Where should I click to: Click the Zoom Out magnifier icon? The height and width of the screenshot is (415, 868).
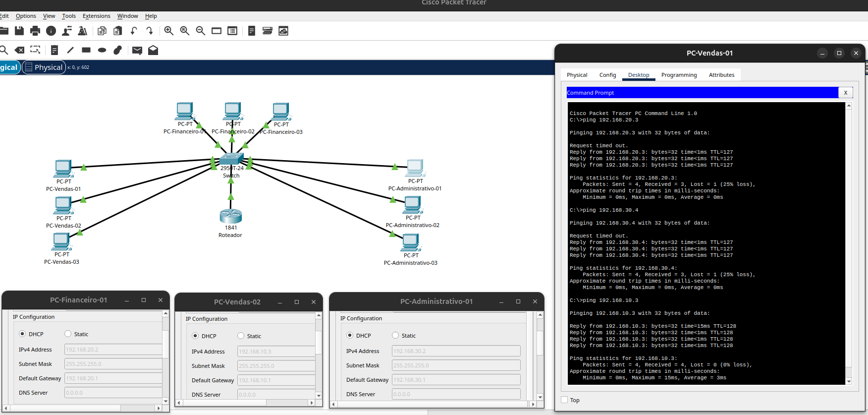point(201,31)
